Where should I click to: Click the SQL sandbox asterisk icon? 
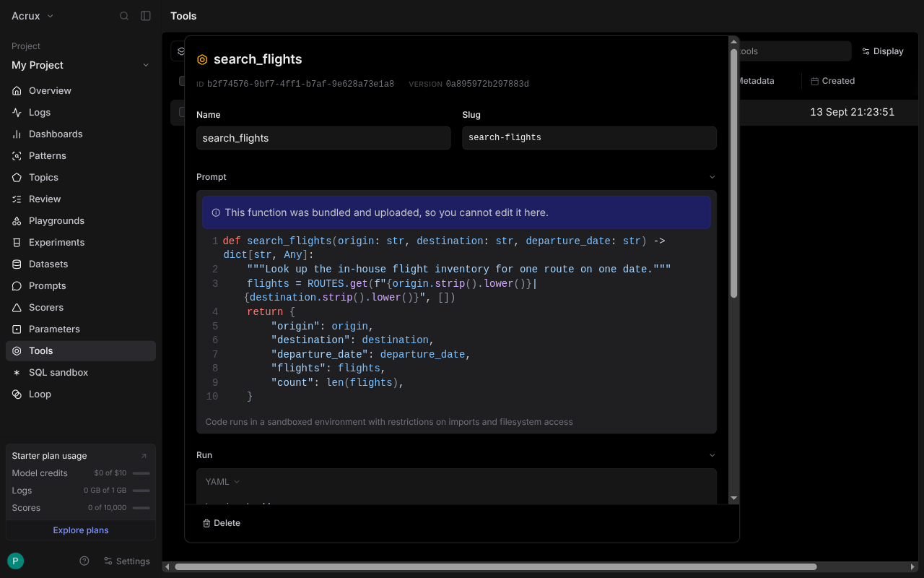[x=17, y=373]
